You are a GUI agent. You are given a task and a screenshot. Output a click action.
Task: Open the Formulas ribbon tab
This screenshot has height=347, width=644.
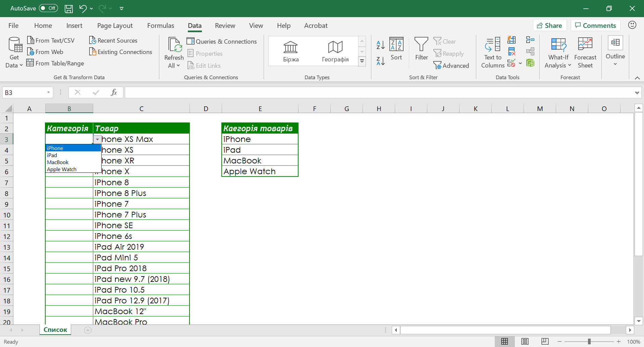[x=160, y=26]
